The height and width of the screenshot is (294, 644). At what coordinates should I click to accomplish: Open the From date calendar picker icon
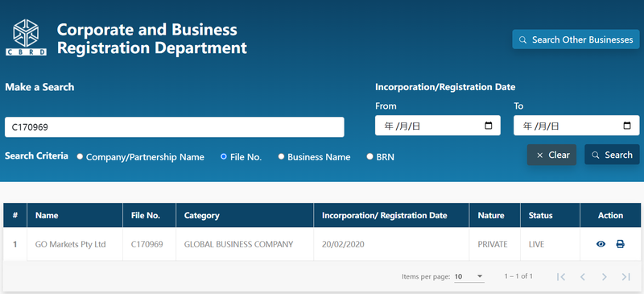(x=489, y=126)
